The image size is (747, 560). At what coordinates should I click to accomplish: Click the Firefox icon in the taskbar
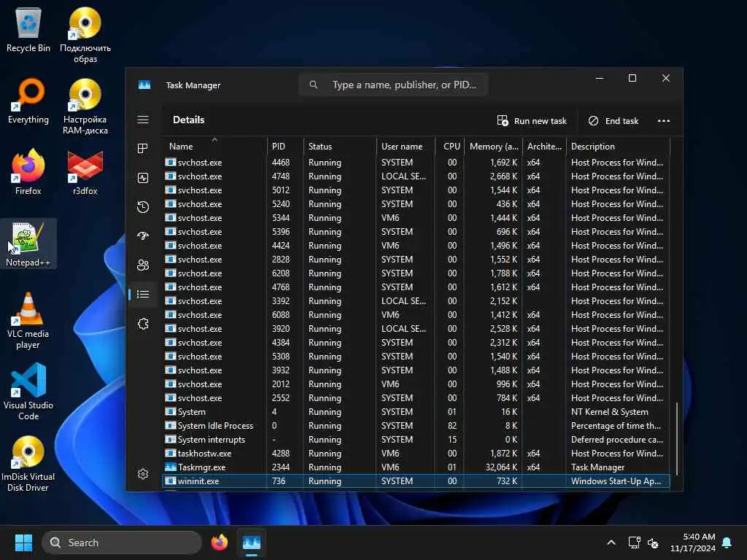coord(219,542)
